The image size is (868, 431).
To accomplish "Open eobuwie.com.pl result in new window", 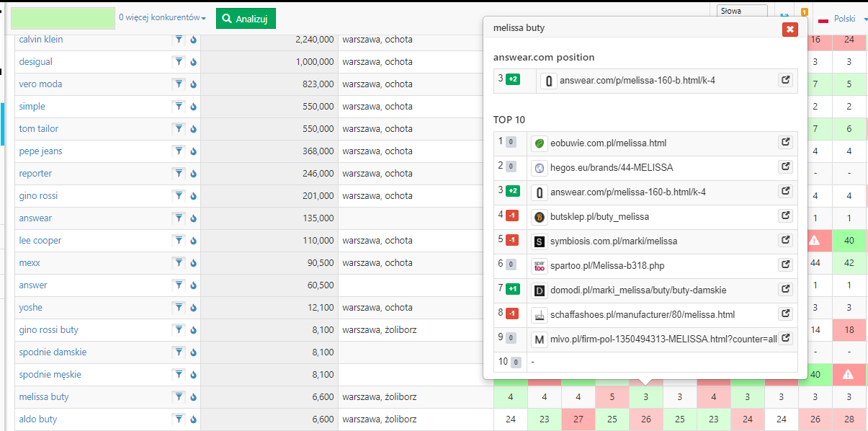I will [x=785, y=143].
